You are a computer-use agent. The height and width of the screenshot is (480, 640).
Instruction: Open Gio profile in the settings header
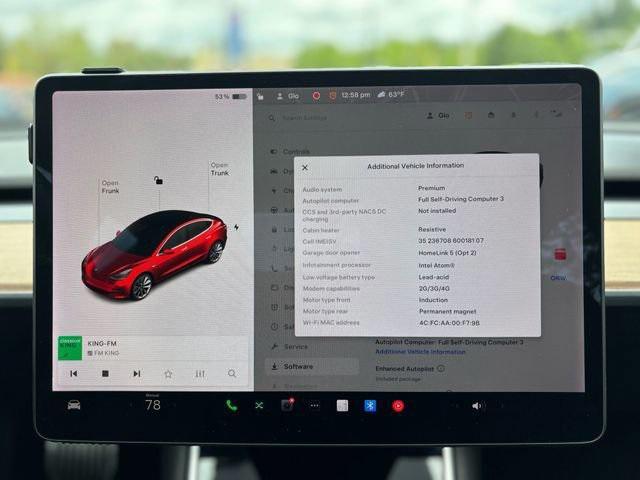coord(438,116)
